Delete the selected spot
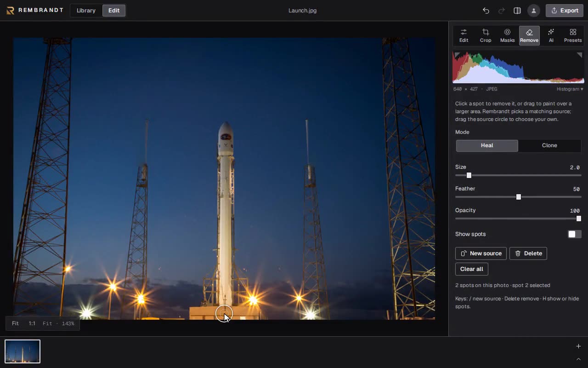 tap(528, 253)
